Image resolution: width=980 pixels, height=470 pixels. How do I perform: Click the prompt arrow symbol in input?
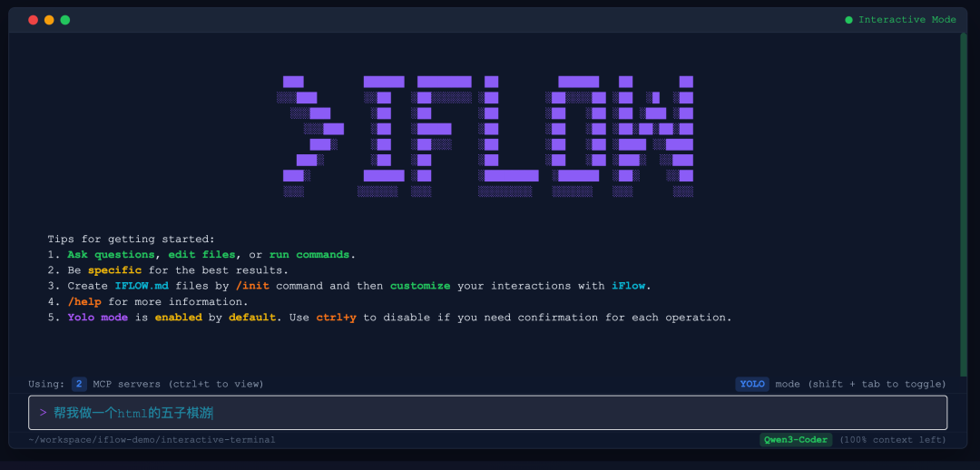[43, 413]
